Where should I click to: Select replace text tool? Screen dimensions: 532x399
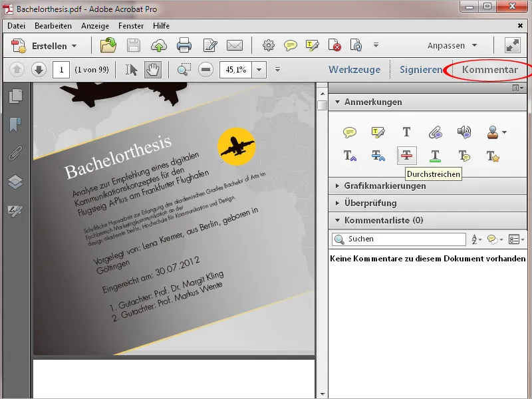378,156
